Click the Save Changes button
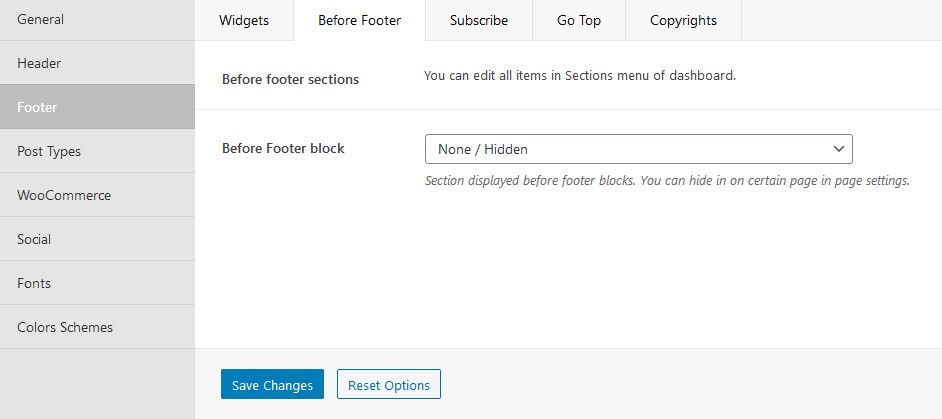Screen dimensions: 942x419 click(x=272, y=384)
